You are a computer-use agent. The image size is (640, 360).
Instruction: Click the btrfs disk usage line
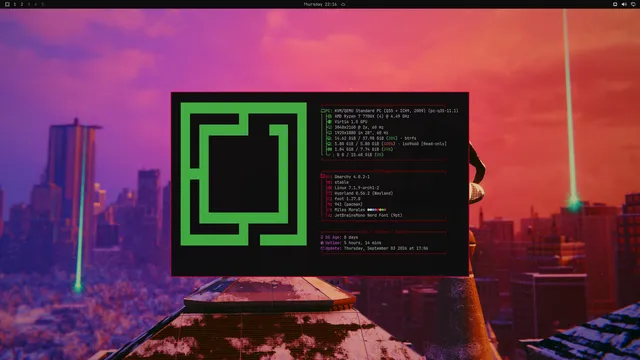[375, 138]
